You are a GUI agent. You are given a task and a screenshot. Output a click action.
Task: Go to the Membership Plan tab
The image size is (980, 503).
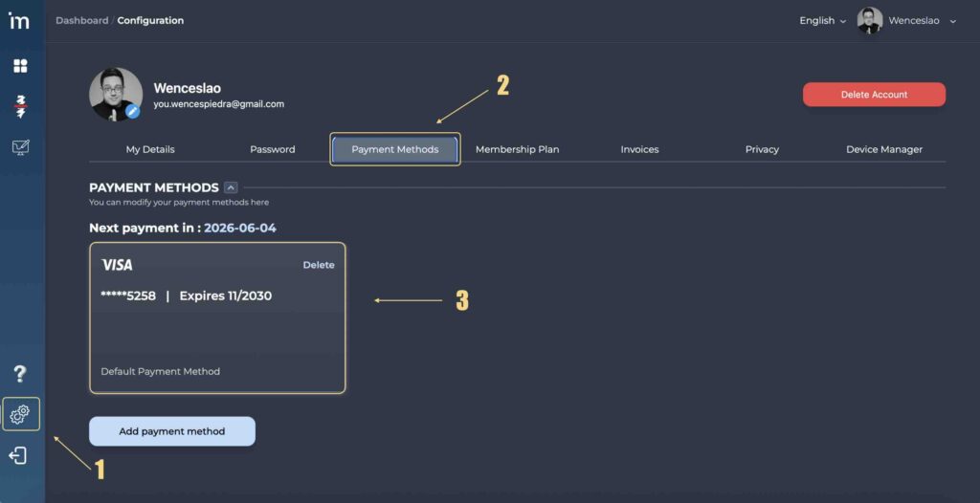(x=517, y=149)
